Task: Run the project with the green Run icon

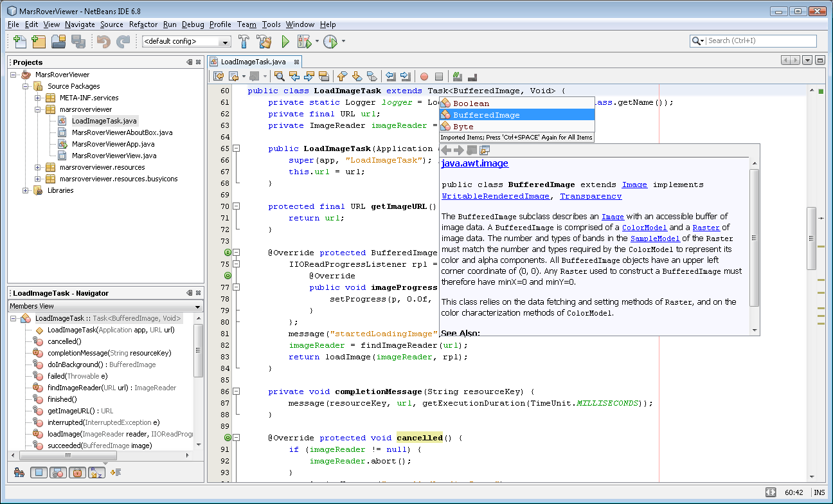Action: click(285, 40)
